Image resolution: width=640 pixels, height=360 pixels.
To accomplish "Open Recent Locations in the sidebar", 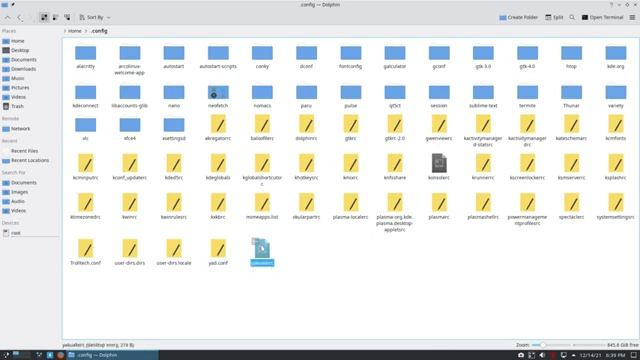I will pyautogui.click(x=30, y=160).
